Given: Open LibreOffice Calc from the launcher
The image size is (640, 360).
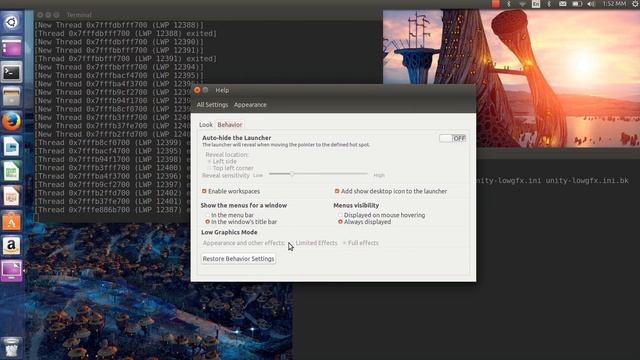Looking at the screenshot, I should 11,172.
